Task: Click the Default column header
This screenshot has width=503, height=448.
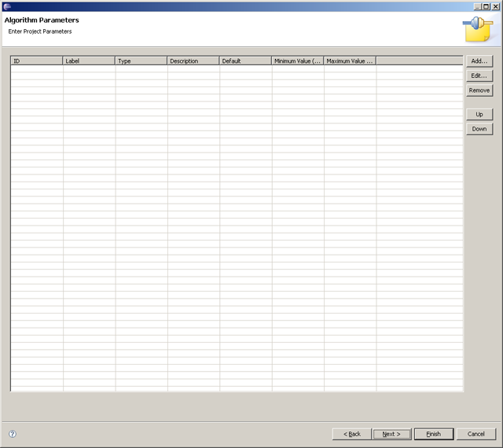Action: (245, 61)
